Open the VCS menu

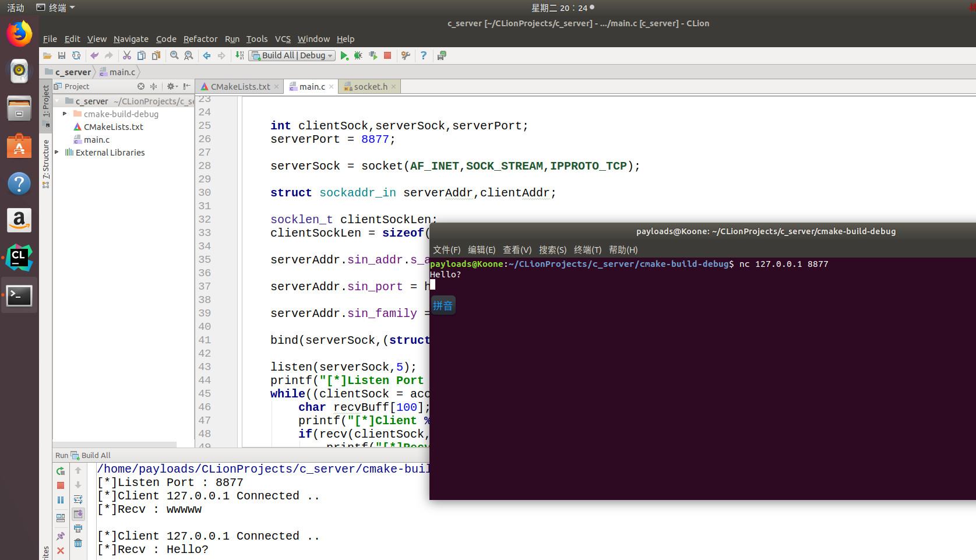(283, 39)
